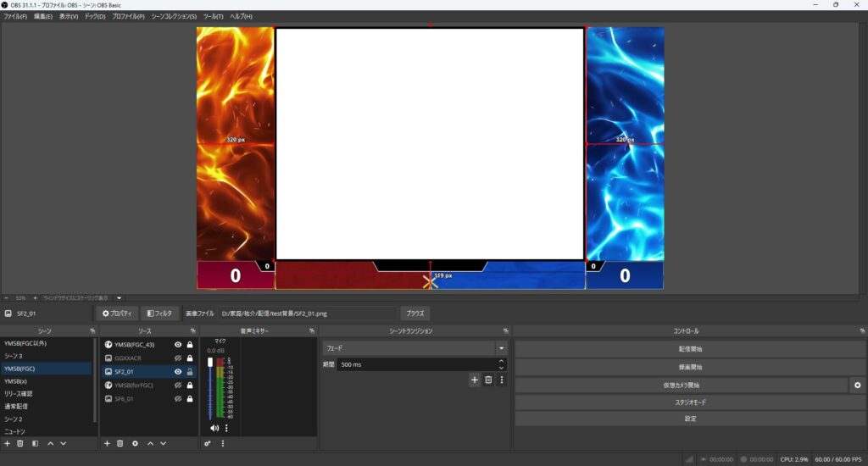Click the ブラウズ browse button

coord(415,313)
